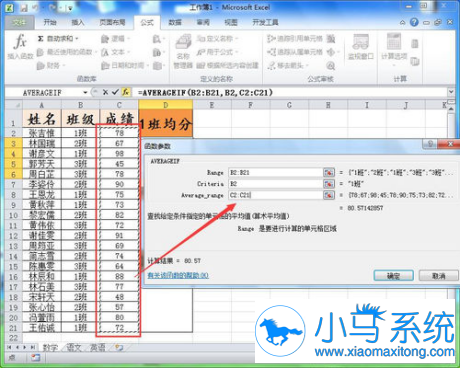This screenshot has width=460, height=368.
Task: Click the row 22 header
Action: (13, 338)
